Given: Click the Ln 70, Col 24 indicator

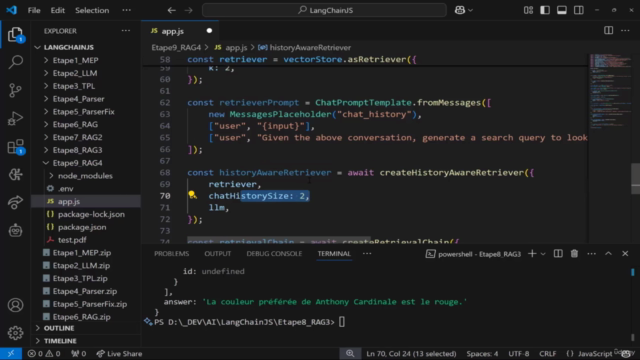Looking at the screenshot, I should coord(411,353).
